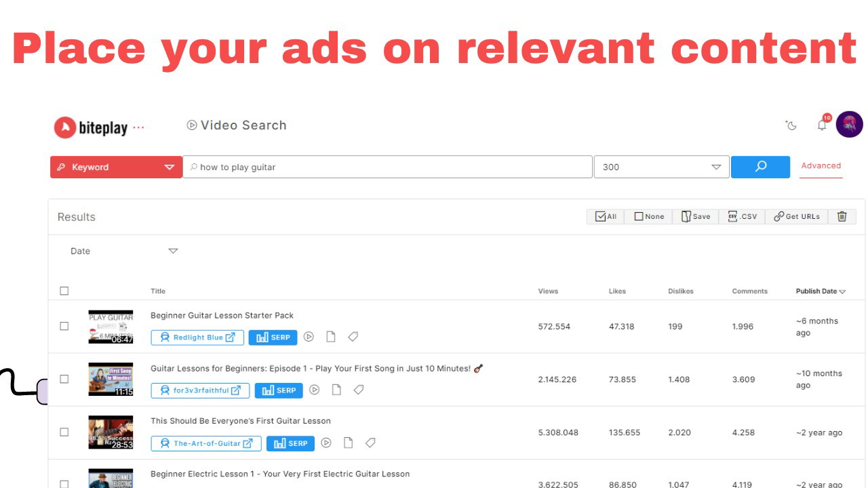Screen dimensions: 868x488
Task: Open the Advanced search tab
Action: point(821,166)
